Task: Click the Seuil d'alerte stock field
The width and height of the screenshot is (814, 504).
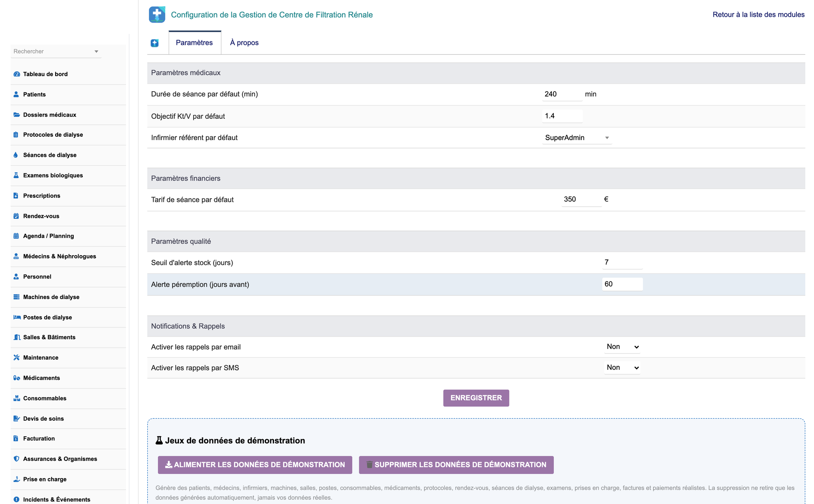Action: 622,262
